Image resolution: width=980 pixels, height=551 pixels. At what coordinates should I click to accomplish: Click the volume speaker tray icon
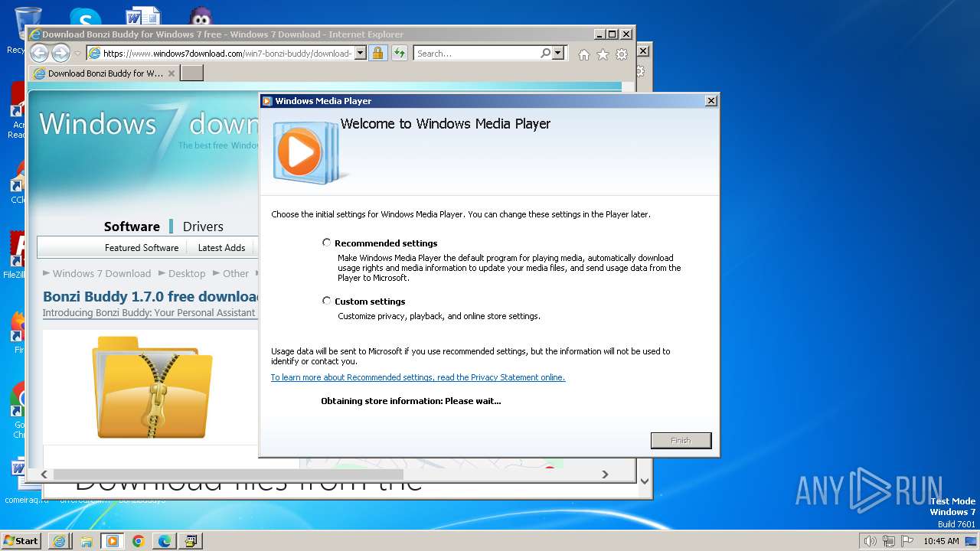870,541
